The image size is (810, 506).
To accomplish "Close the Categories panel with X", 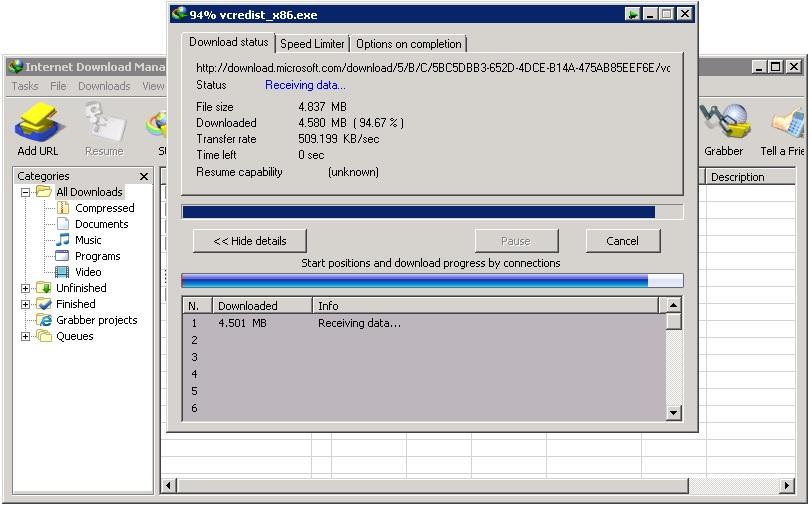I will [x=144, y=177].
